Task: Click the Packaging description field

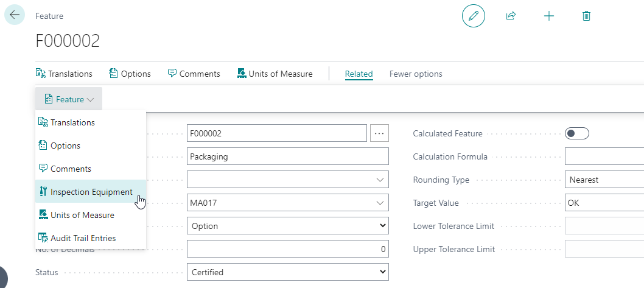Action: coord(287,156)
